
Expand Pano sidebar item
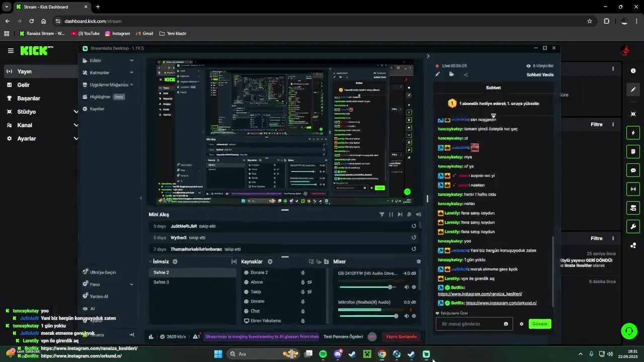coord(132,285)
